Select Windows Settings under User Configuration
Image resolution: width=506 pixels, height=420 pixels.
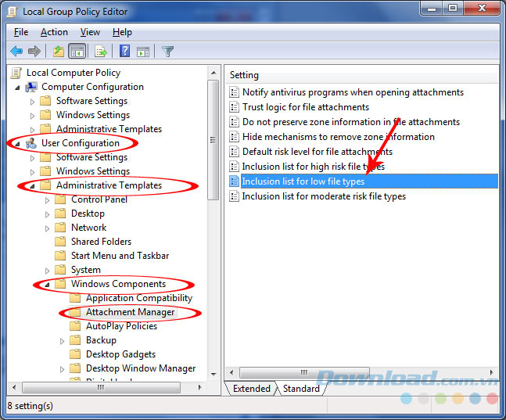93,171
